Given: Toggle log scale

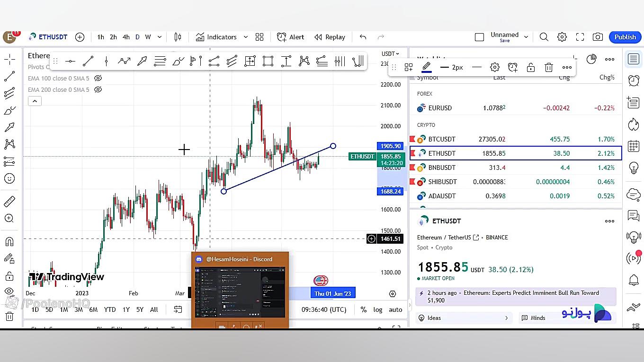Looking at the screenshot, I should click(x=378, y=309).
